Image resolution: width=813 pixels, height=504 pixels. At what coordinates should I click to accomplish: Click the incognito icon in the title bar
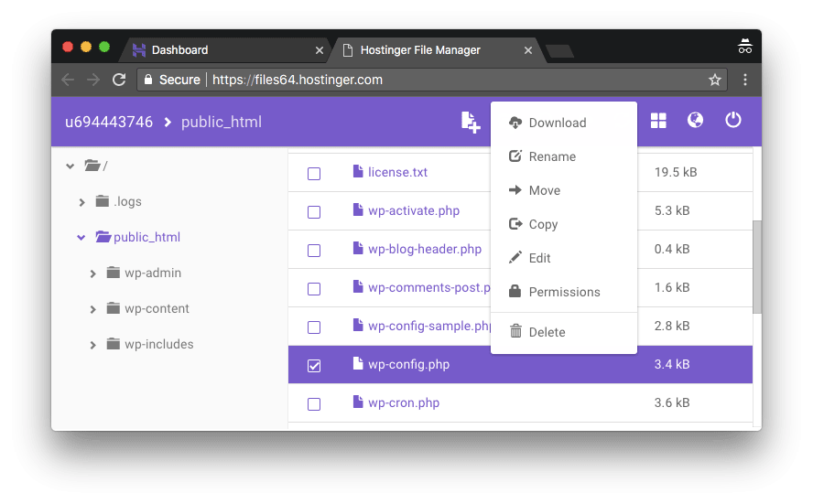[x=745, y=47]
